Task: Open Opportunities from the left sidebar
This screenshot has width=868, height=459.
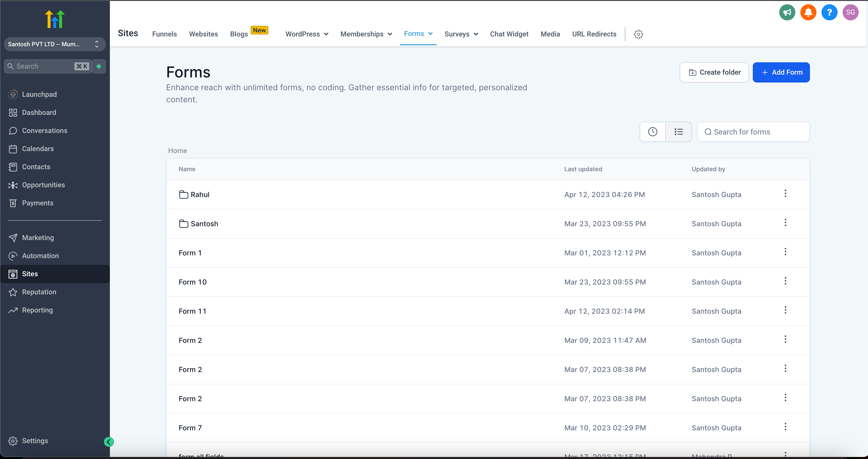Action: click(x=44, y=185)
